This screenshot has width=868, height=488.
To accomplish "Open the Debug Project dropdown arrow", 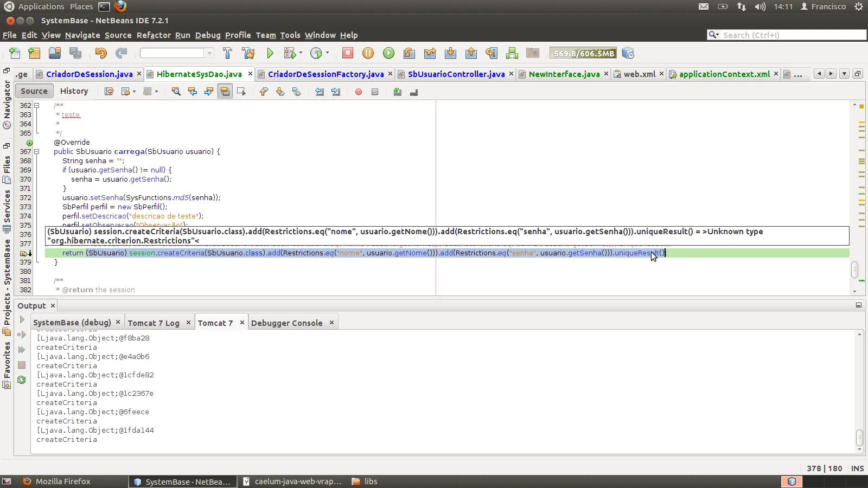I will (301, 53).
